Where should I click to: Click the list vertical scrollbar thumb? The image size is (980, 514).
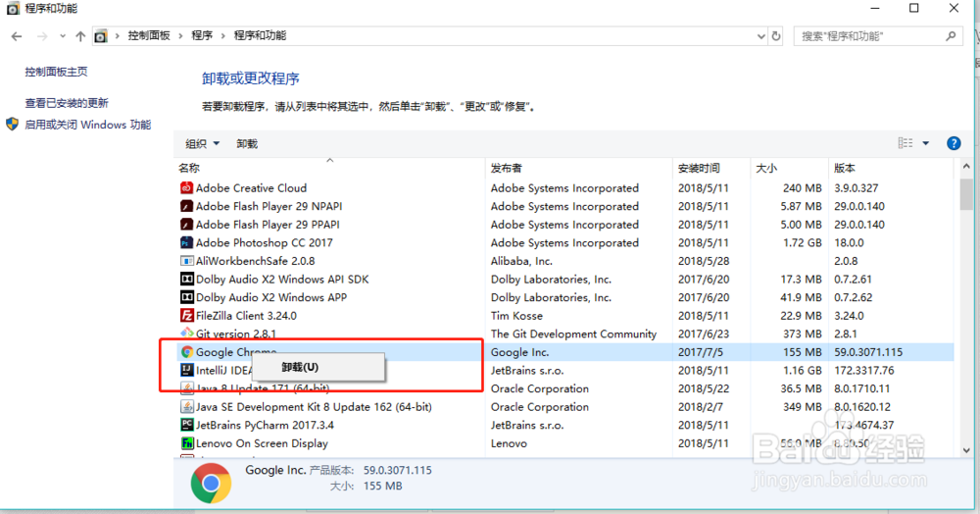pos(967,194)
